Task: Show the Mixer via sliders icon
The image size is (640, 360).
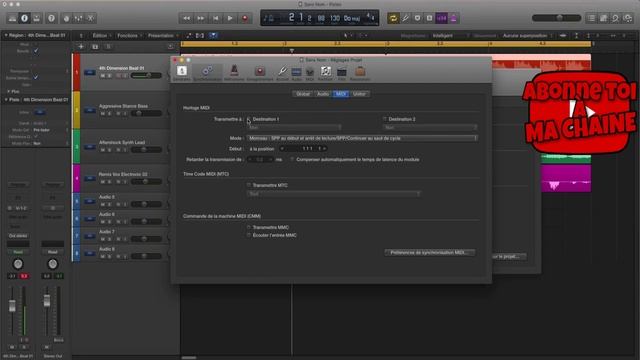Action: [78, 18]
